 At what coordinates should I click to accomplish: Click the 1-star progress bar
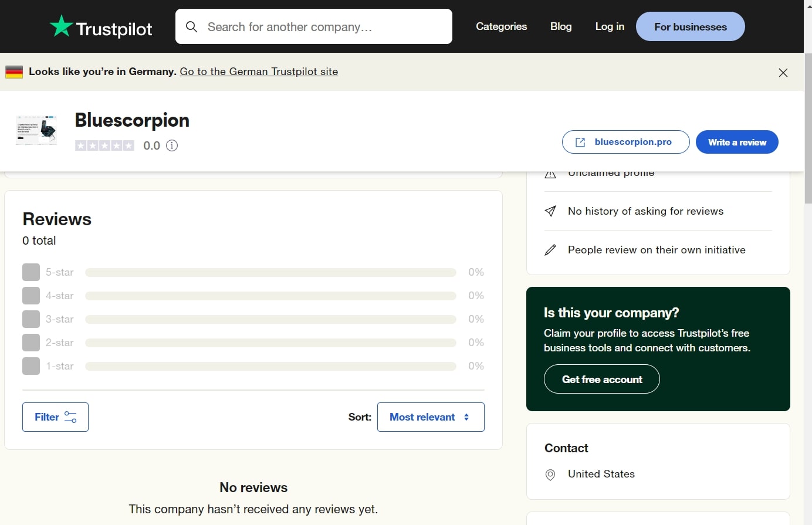[270, 366]
